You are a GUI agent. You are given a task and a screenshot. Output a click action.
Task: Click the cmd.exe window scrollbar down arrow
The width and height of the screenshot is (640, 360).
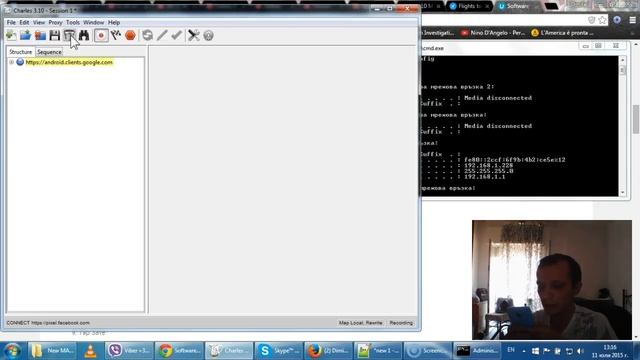[622, 192]
